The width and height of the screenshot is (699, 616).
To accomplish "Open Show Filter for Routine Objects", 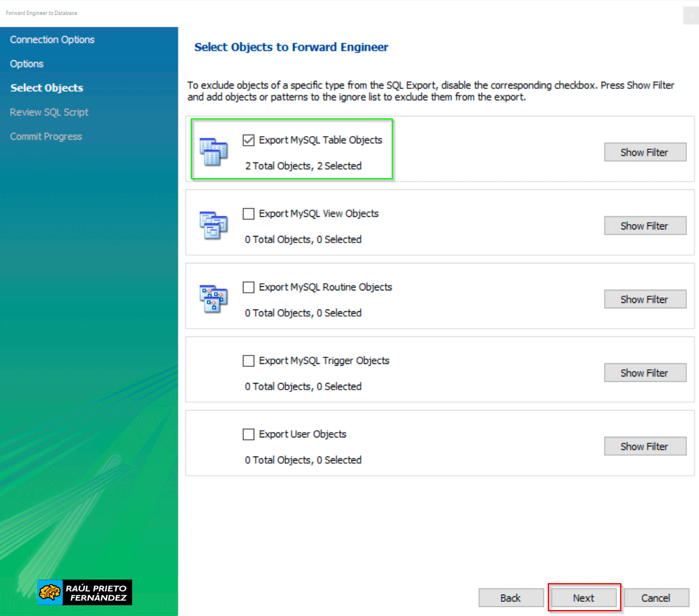I will (x=645, y=299).
